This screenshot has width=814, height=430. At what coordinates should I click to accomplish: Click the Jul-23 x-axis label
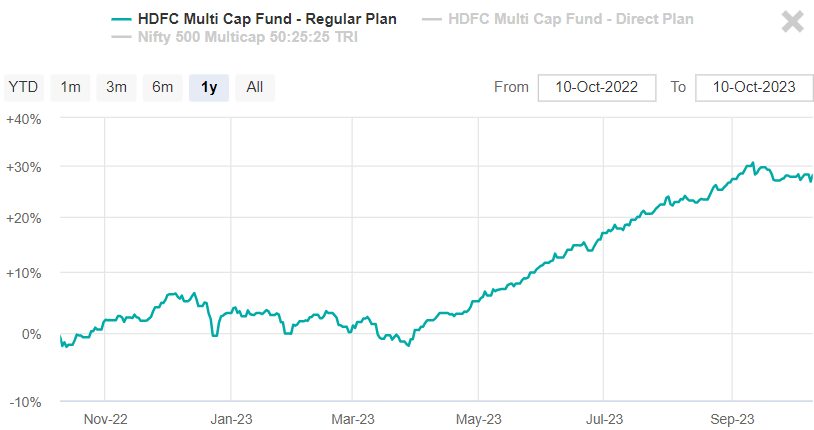[x=604, y=418]
